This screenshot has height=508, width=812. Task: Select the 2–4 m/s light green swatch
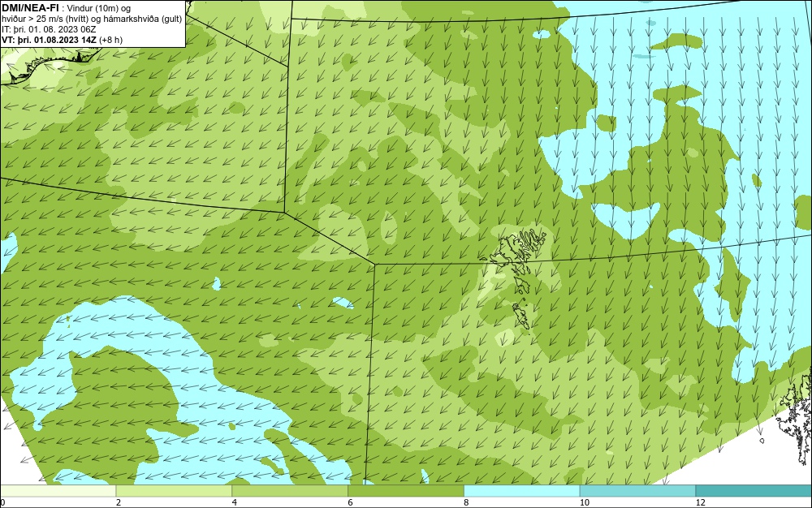(x=174, y=491)
